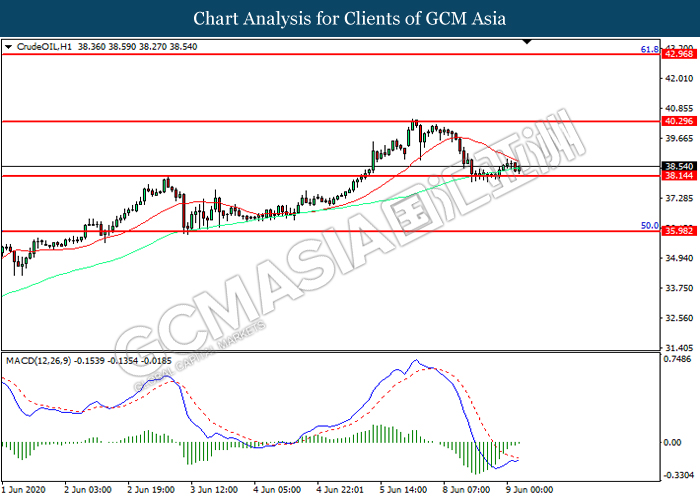Viewport: 700px width, 500px height.
Task: Click the 9 Jun 00:00 time label
Action: pyautogui.click(x=530, y=490)
